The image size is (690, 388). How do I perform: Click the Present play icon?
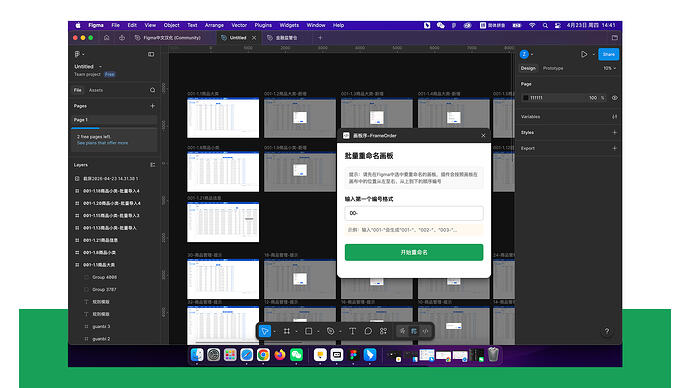pyautogui.click(x=584, y=55)
